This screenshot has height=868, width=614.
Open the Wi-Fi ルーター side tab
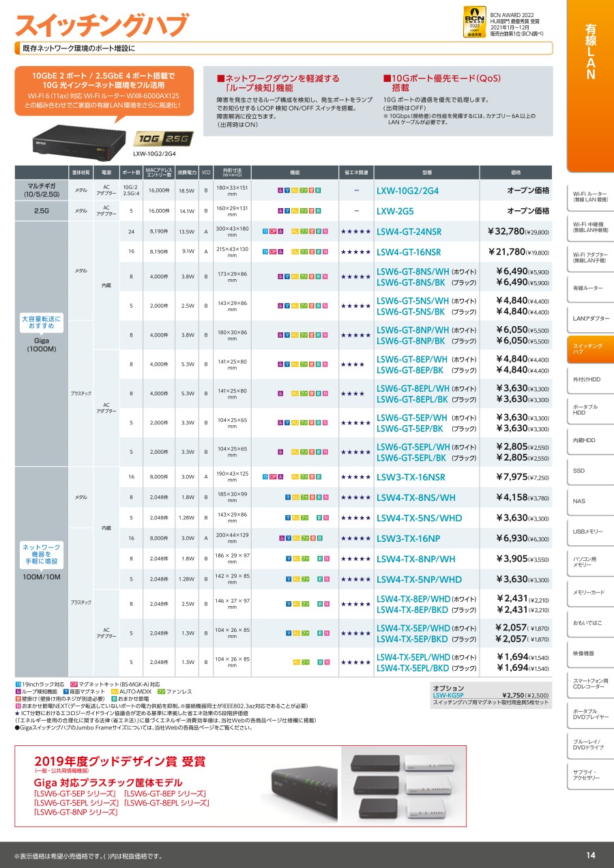tap(590, 197)
